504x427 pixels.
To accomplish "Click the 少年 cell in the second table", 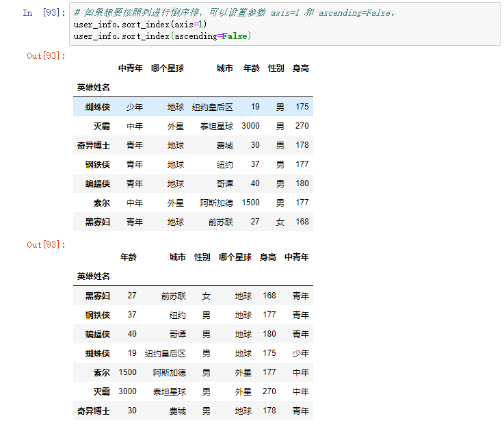I will point(301,353).
